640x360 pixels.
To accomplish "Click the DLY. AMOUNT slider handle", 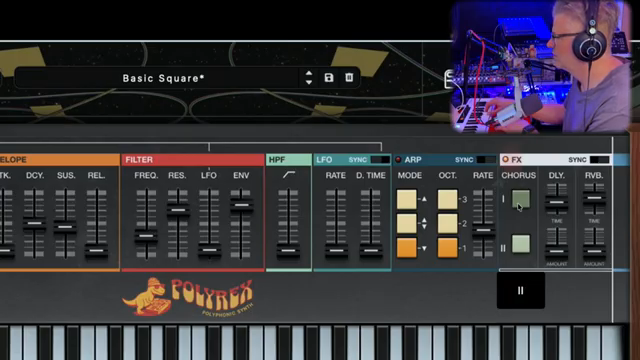I will pos(557,251).
